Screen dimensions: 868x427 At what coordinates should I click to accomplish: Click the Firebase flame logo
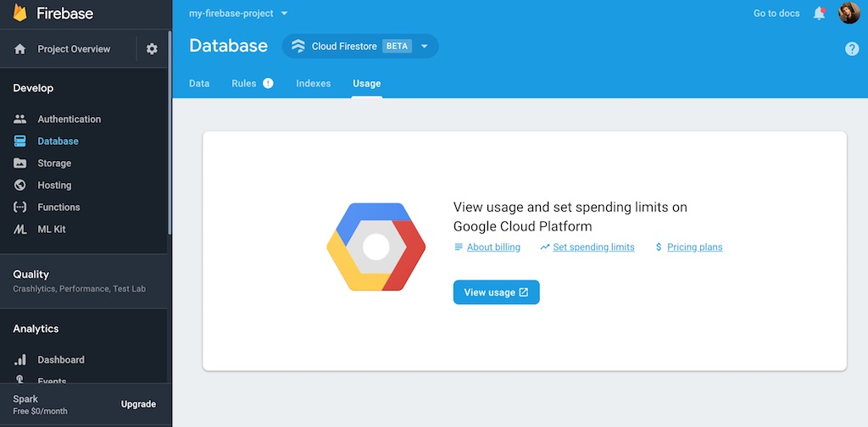pyautogui.click(x=20, y=13)
